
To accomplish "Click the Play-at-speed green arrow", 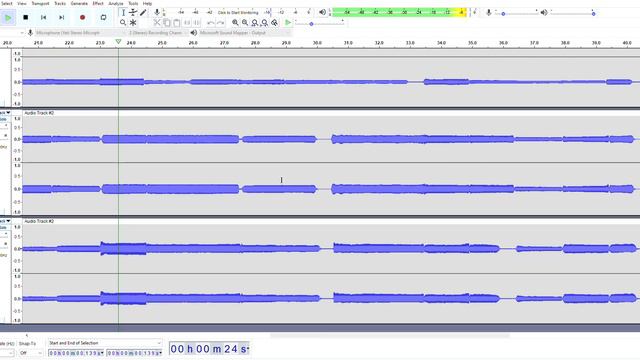I will pos(288,22).
